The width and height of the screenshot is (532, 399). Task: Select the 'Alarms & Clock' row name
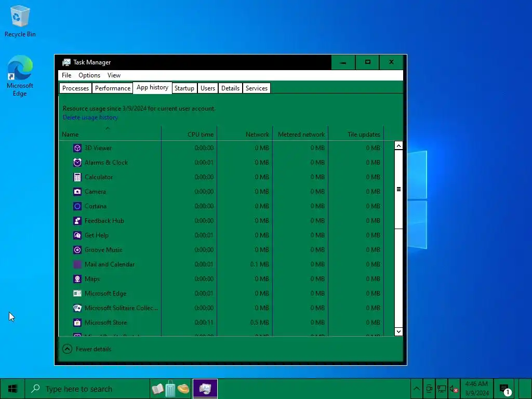coord(106,163)
